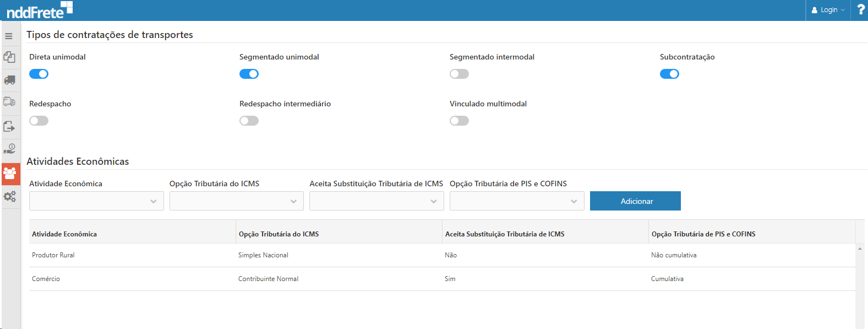This screenshot has width=868, height=329.
Task: Click the documents icon in sidebar
Action: pos(9,57)
